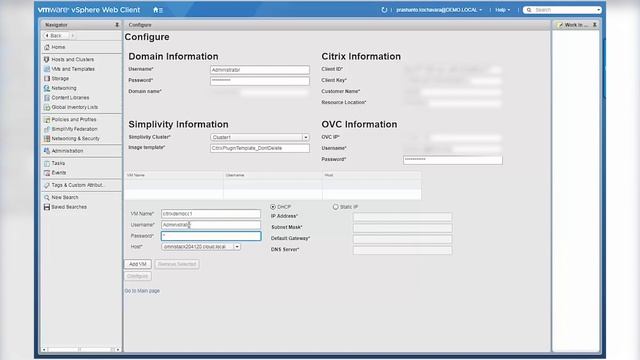This screenshot has width=640, height=360.
Task: Click the OVC Password field
Action: 453,160
